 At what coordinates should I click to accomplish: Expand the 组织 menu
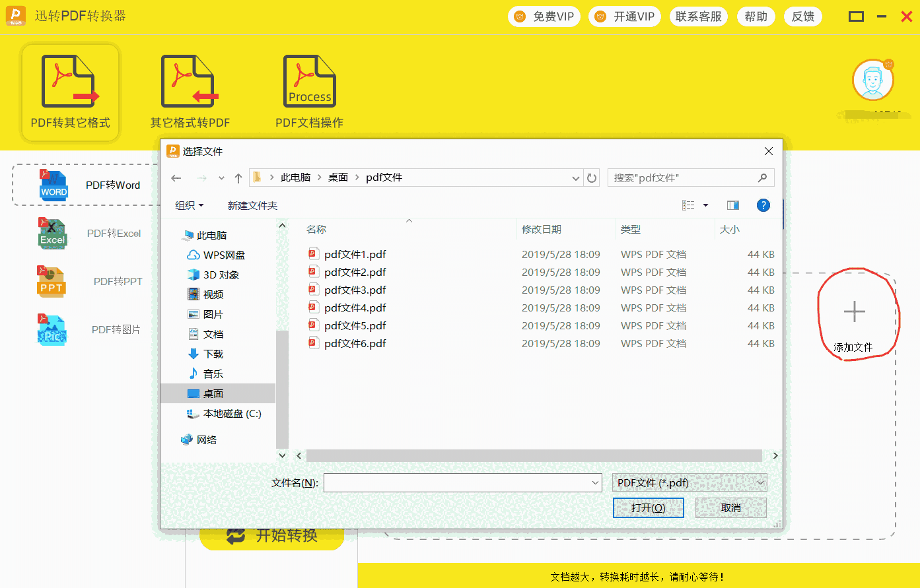[188, 205]
